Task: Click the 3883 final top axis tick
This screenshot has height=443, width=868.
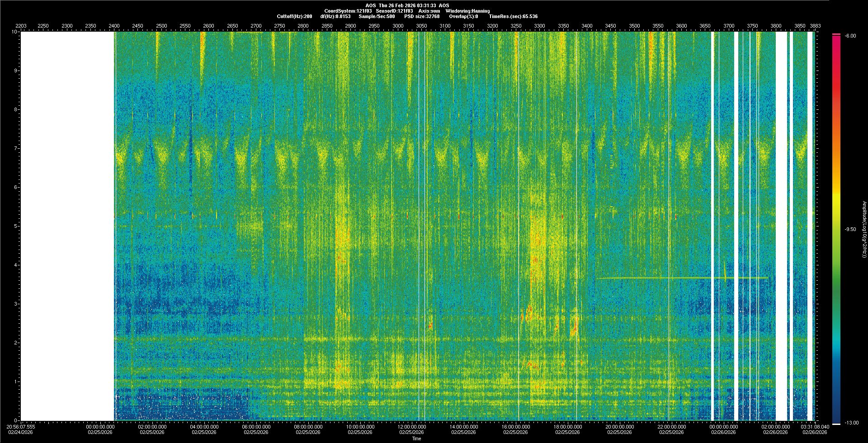Action: click(815, 26)
